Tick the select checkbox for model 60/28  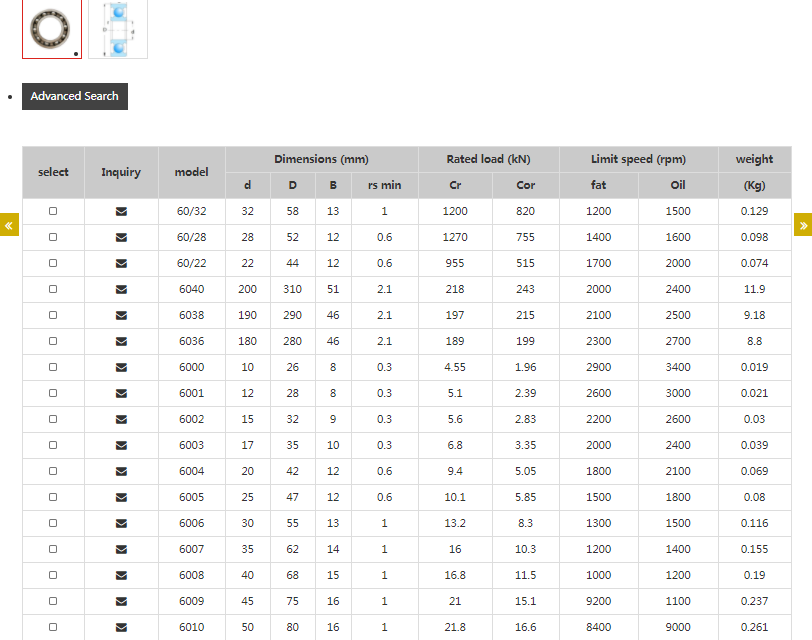[x=53, y=237]
